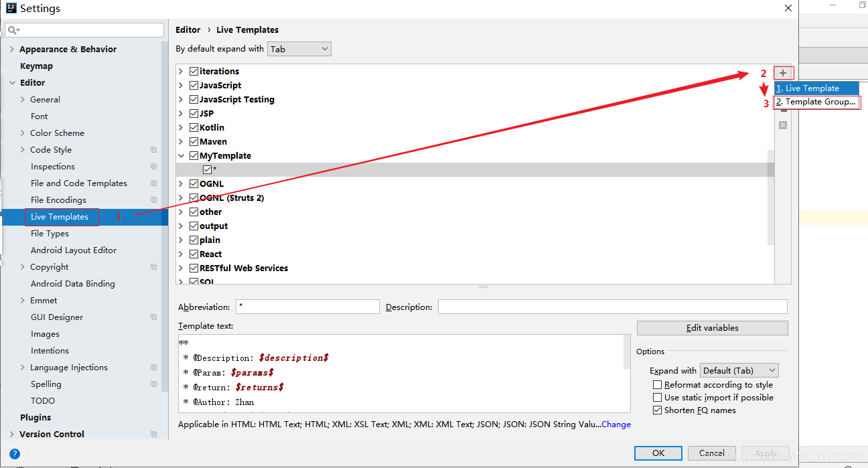Click the Description input field
868x468 pixels.
coord(612,307)
